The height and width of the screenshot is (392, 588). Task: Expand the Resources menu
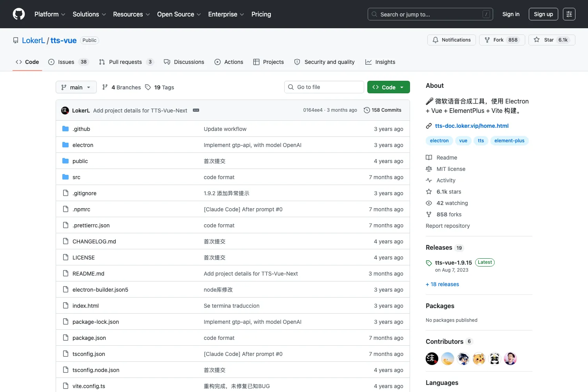(131, 14)
